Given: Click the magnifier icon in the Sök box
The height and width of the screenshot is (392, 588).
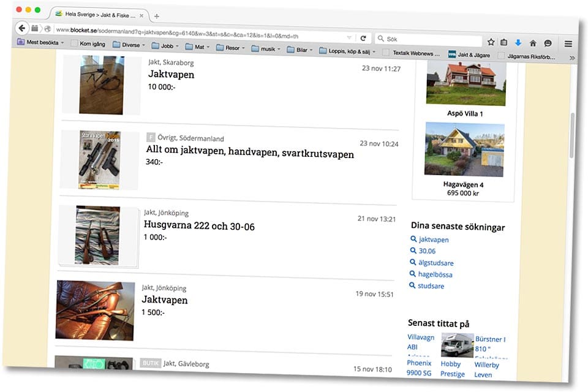Looking at the screenshot, I should point(380,38).
